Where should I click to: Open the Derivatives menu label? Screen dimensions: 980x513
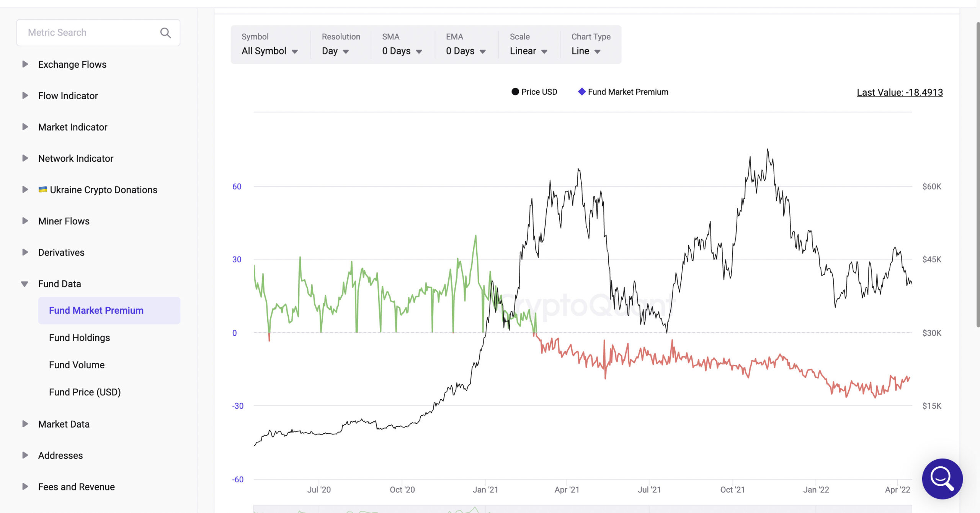[x=61, y=252]
